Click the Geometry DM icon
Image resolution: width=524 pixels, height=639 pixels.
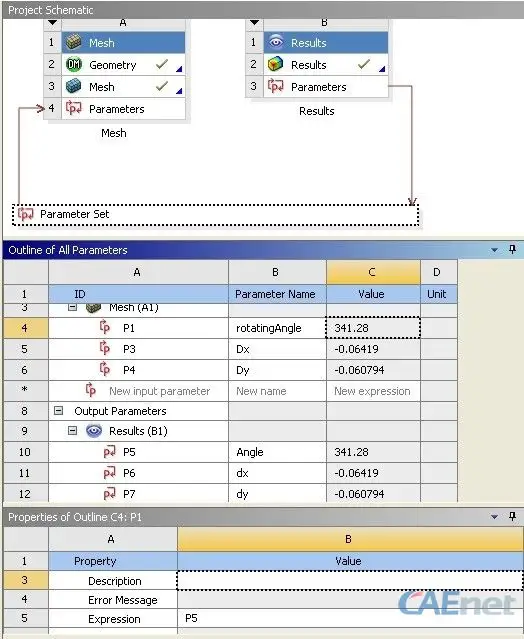click(74, 64)
